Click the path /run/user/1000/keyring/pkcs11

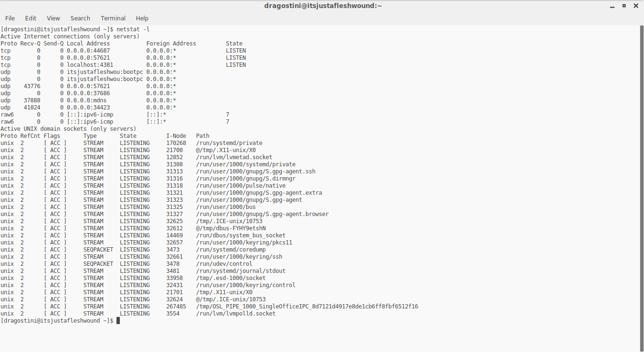click(x=244, y=243)
